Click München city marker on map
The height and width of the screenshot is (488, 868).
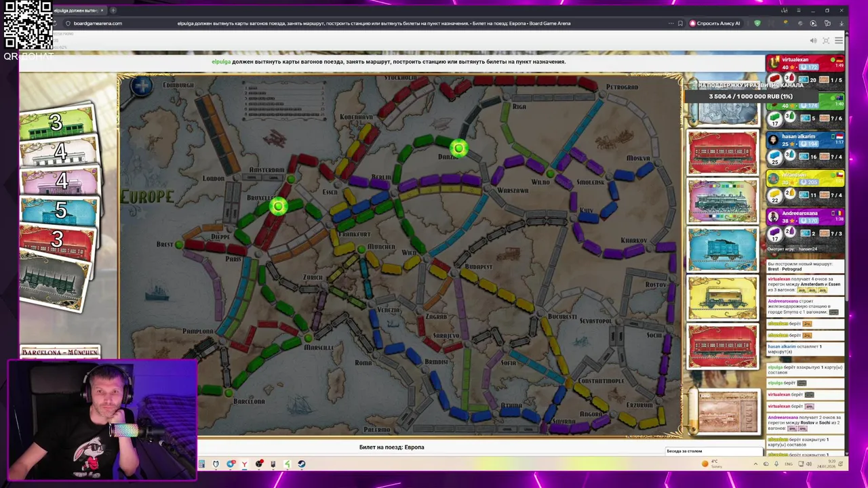pos(362,250)
